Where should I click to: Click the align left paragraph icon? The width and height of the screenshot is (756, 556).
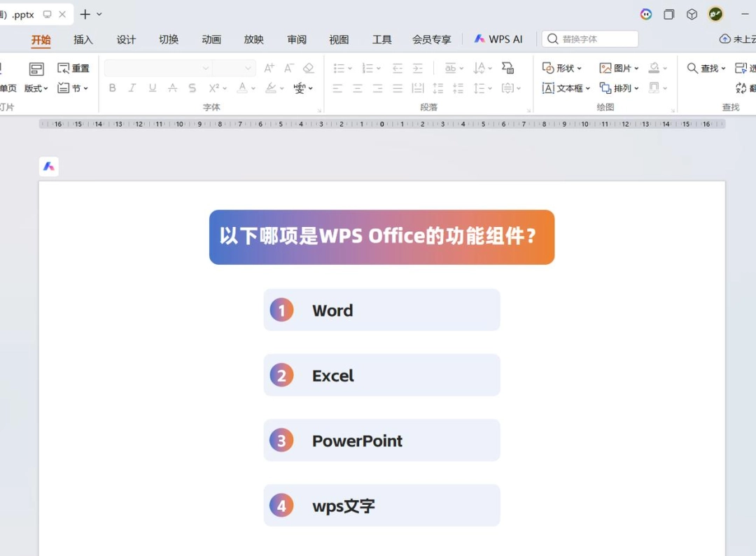click(337, 88)
